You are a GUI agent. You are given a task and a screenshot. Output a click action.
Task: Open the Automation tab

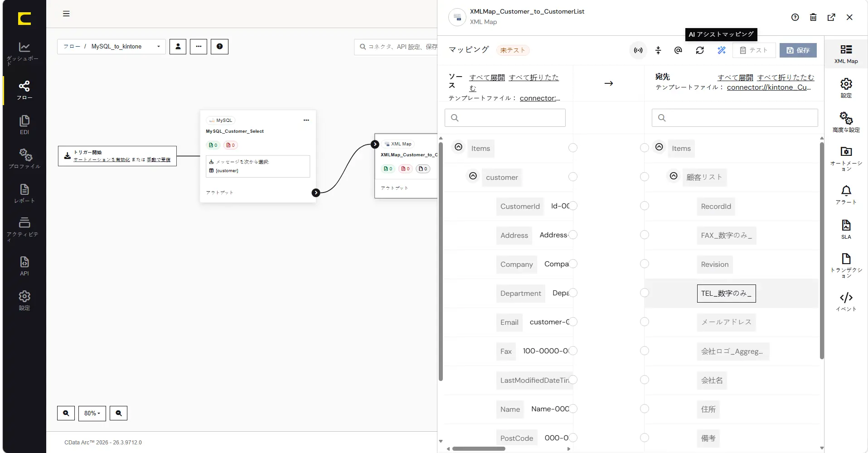[846, 159]
